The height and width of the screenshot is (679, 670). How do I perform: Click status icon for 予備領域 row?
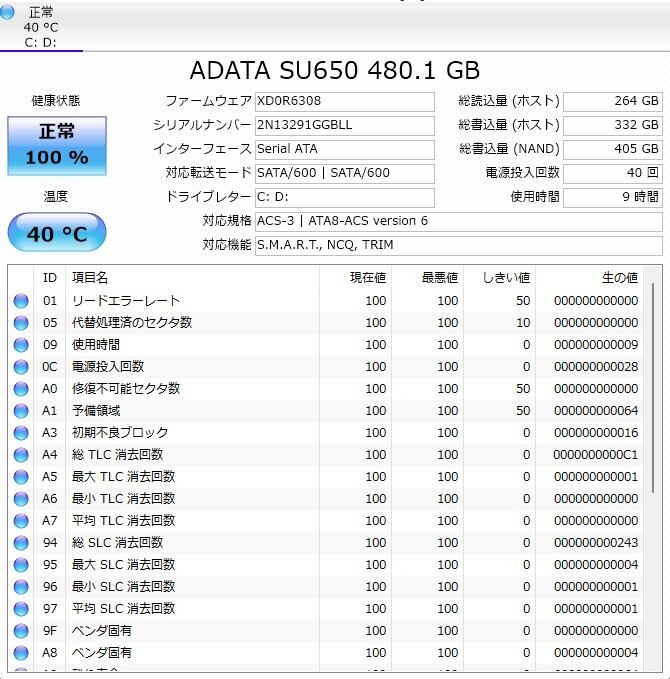point(21,411)
